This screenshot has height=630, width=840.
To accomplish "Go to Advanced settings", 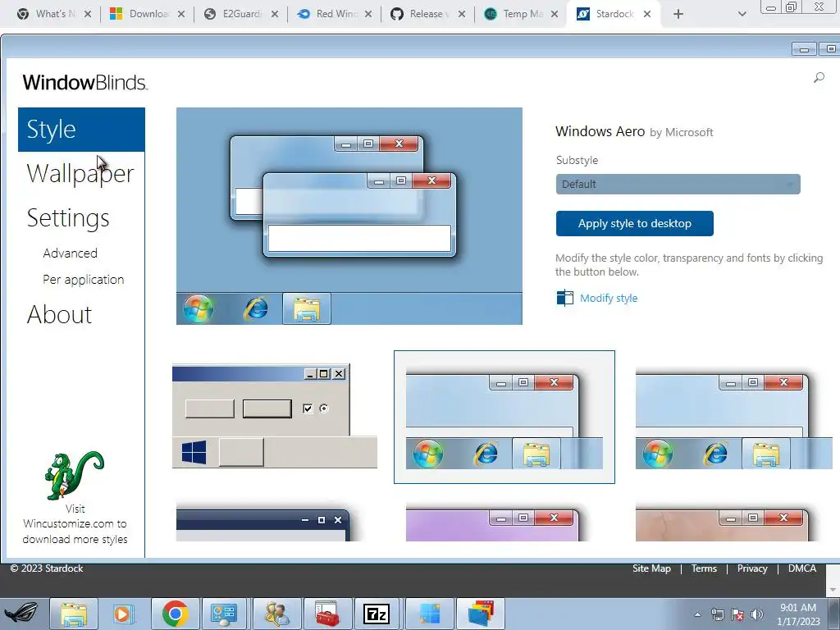I will [71, 253].
